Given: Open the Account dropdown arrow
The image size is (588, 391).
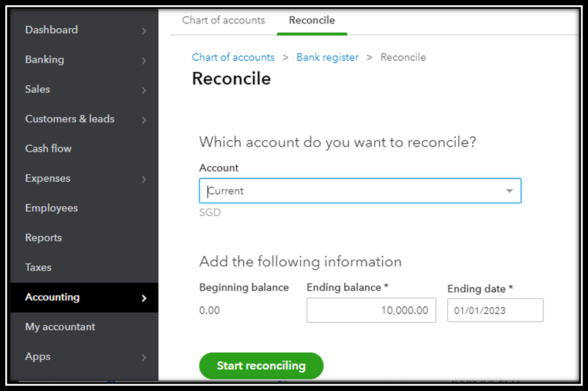Looking at the screenshot, I should point(509,191).
